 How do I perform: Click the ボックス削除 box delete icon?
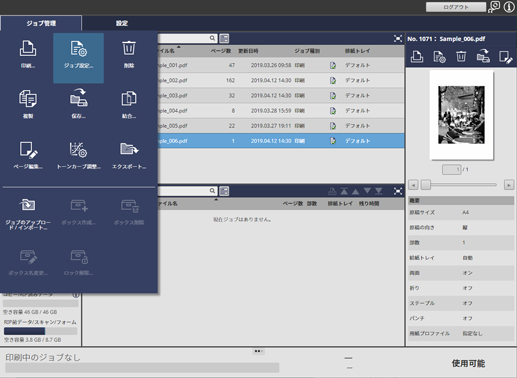pos(129,205)
